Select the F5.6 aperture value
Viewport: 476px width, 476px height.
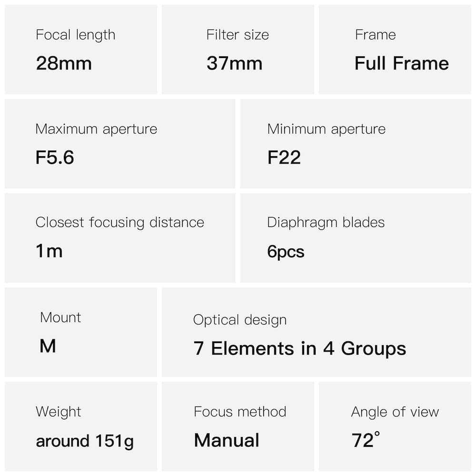pyautogui.click(x=55, y=158)
